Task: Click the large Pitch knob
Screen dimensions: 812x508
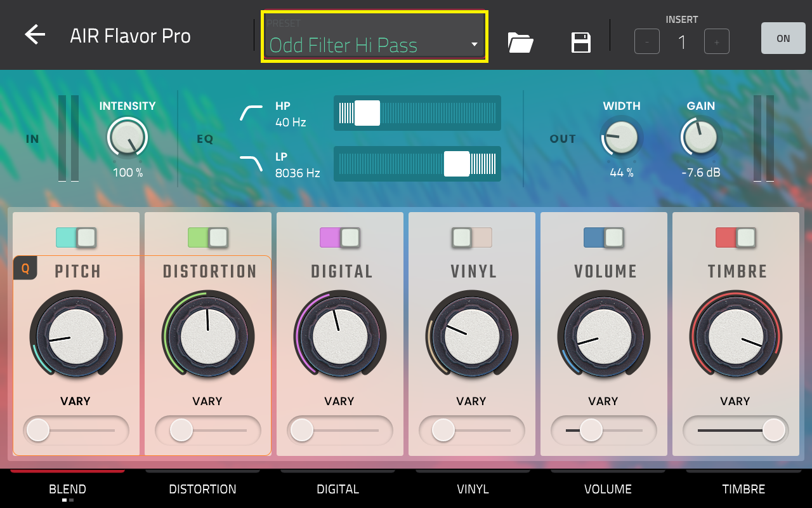Action: click(x=76, y=337)
